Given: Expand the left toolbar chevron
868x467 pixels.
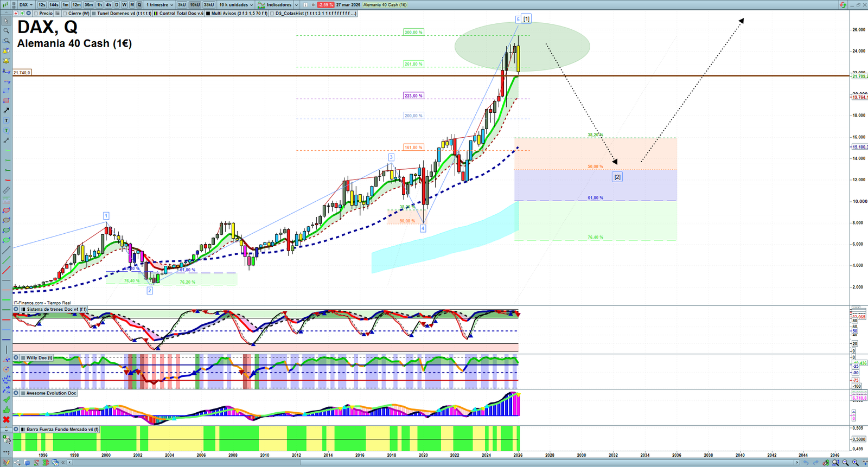Looking at the screenshot, I should (x=6, y=430).
